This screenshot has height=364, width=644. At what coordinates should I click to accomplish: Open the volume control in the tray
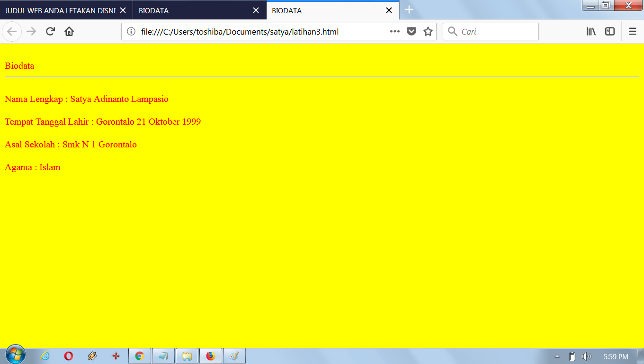tap(587, 356)
